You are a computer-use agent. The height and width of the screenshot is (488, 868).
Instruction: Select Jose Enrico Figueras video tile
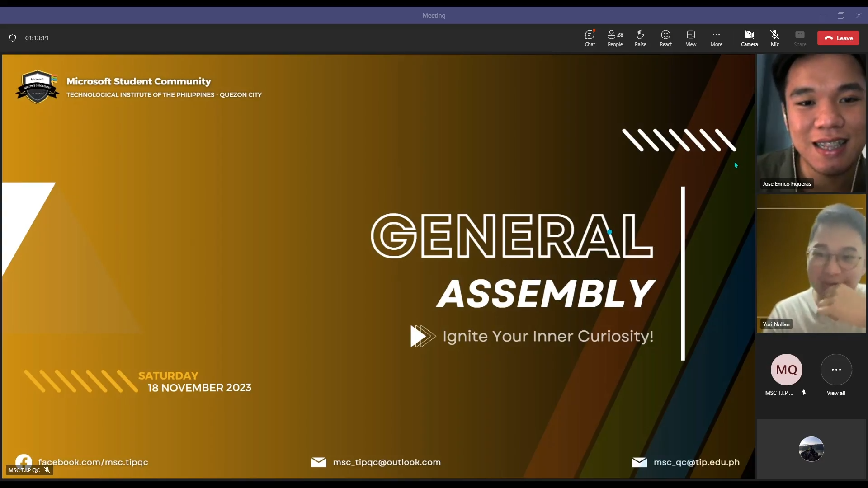click(x=811, y=123)
